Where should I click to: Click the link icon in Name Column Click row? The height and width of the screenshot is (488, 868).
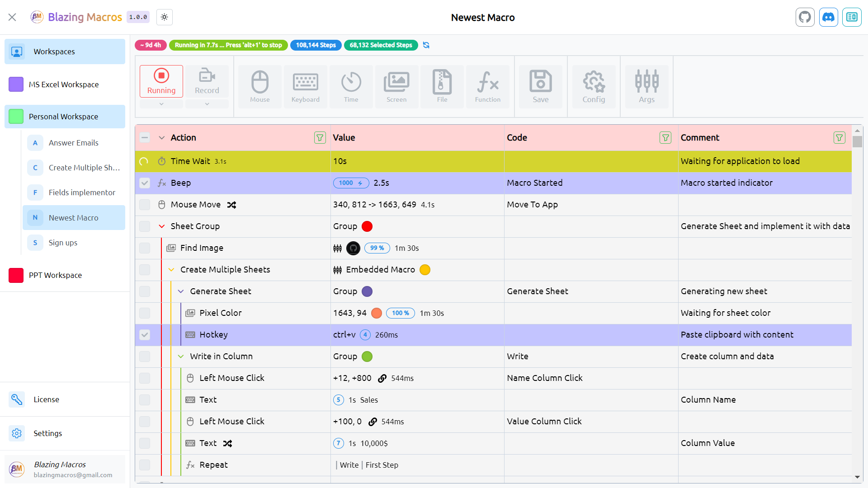click(x=382, y=378)
